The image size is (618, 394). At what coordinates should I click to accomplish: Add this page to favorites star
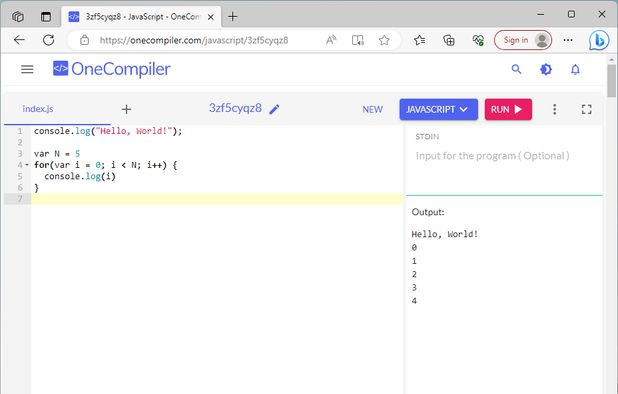pos(384,40)
